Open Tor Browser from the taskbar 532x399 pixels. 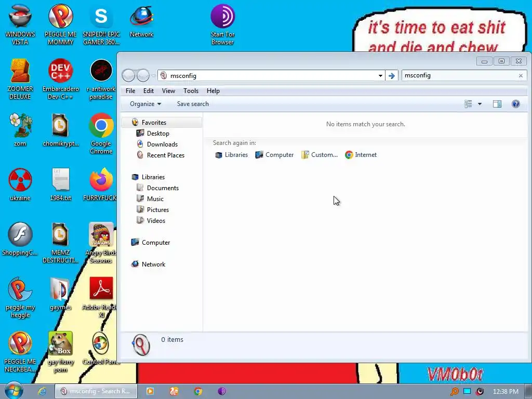click(x=221, y=391)
